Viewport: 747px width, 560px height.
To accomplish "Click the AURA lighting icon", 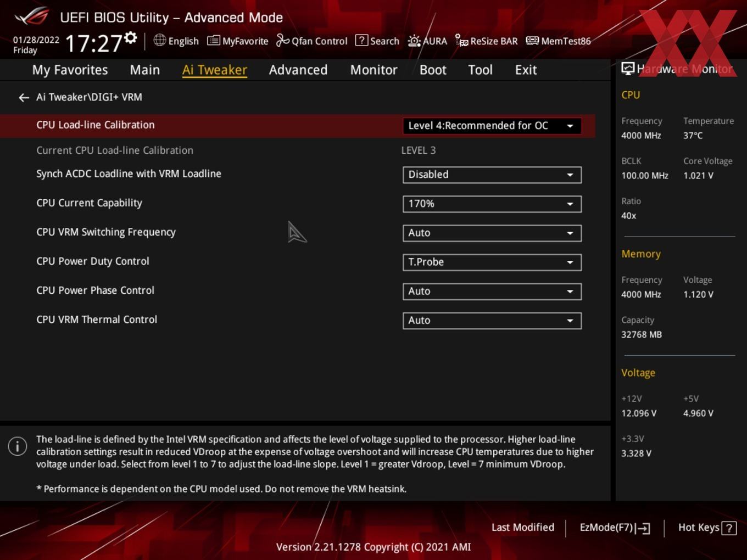I will tap(414, 41).
